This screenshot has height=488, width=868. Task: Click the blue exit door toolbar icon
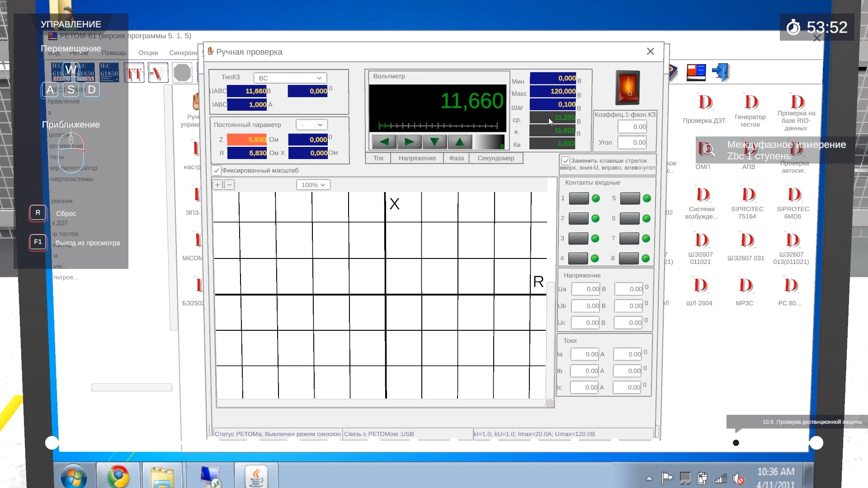pyautogui.click(x=720, y=72)
